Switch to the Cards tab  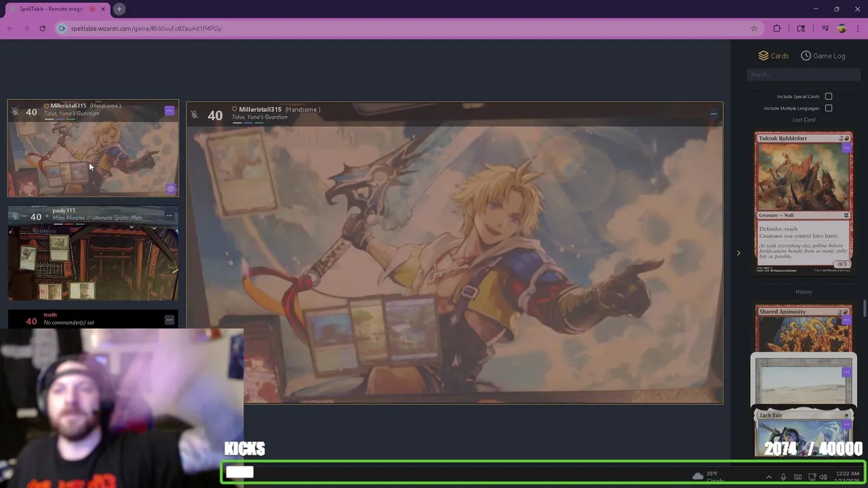pos(773,56)
